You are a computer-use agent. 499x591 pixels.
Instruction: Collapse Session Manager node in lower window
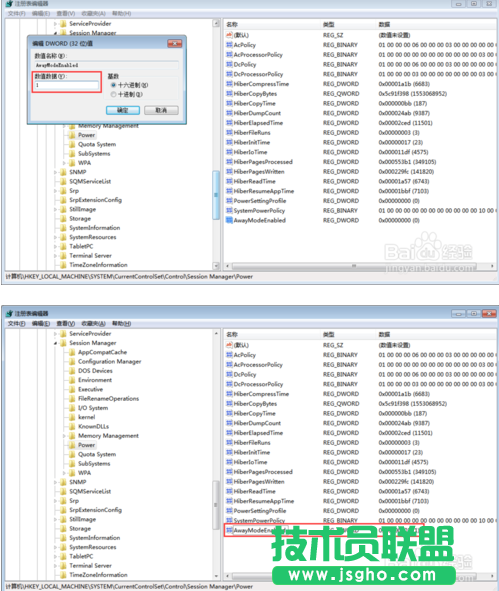[x=55, y=343]
